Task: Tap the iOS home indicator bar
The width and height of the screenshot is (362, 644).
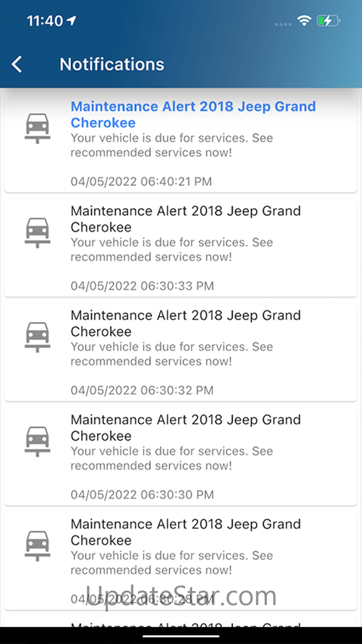Action: coord(181,636)
